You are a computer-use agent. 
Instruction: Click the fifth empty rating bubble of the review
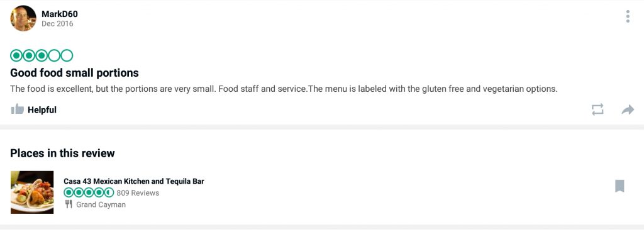click(x=67, y=55)
